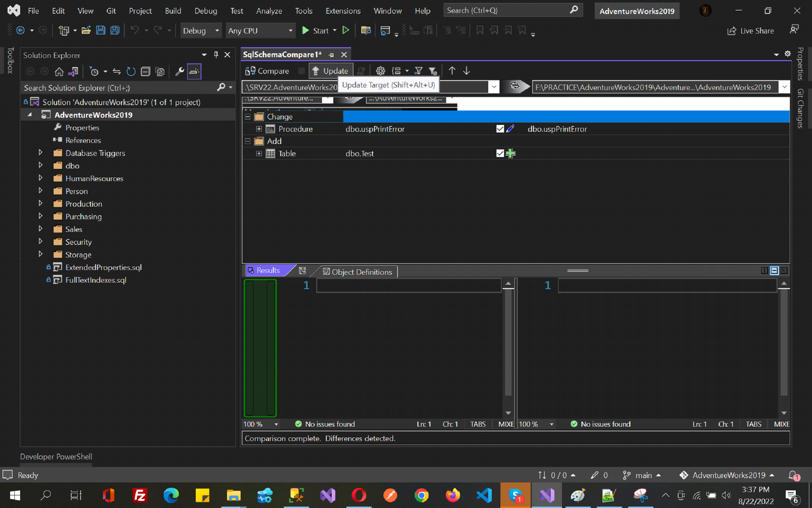This screenshot has height=508, width=812.
Task: Click the Collapse All icon in Solution Explorer
Action: click(x=145, y=72)
